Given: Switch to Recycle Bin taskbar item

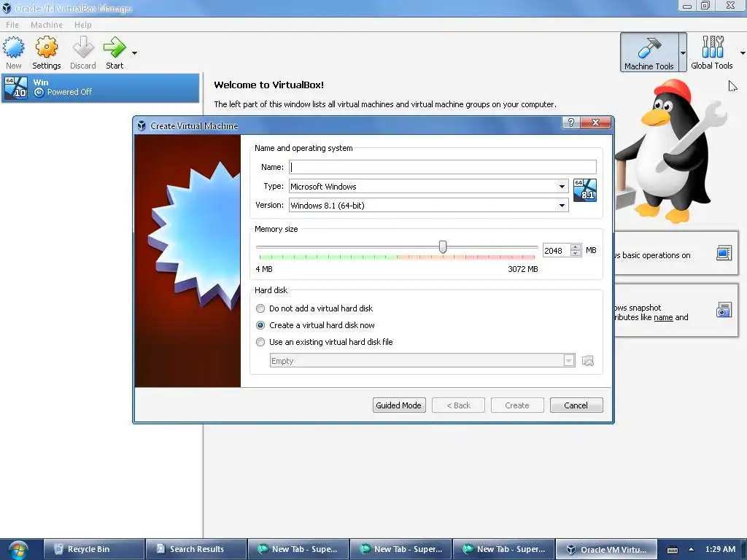Looking at the screenshot, I should click(94, 549).
